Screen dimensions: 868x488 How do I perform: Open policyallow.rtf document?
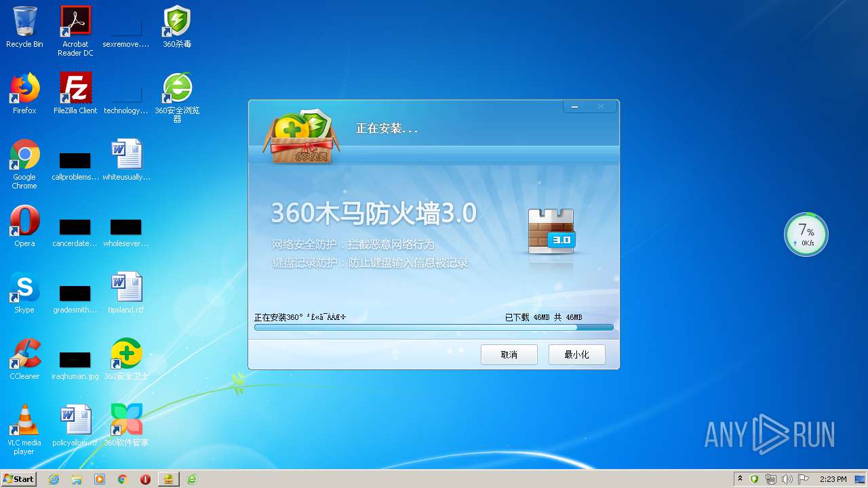coord(75,426)
